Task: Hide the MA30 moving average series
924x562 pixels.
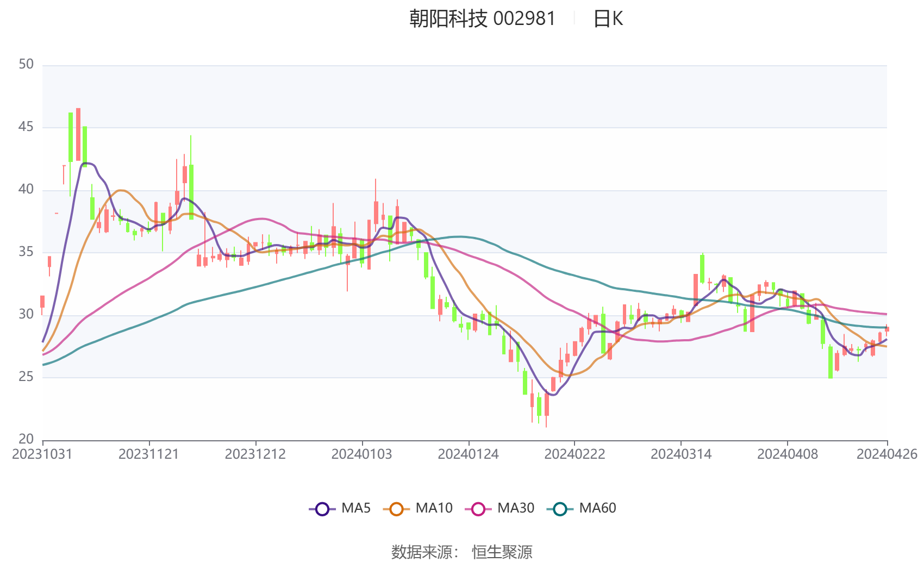Action: [x=500, y=508]
